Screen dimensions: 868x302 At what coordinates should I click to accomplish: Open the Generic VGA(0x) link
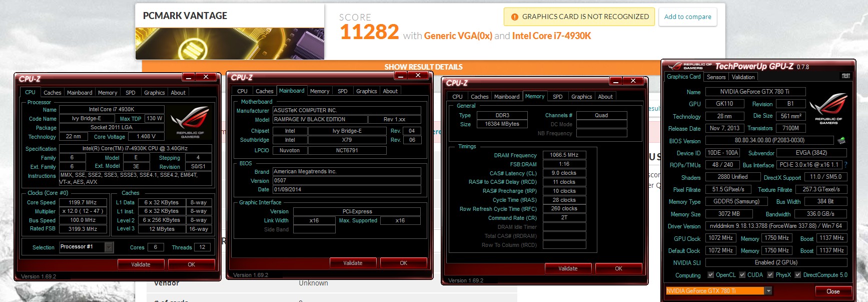(x=458, y=36)
